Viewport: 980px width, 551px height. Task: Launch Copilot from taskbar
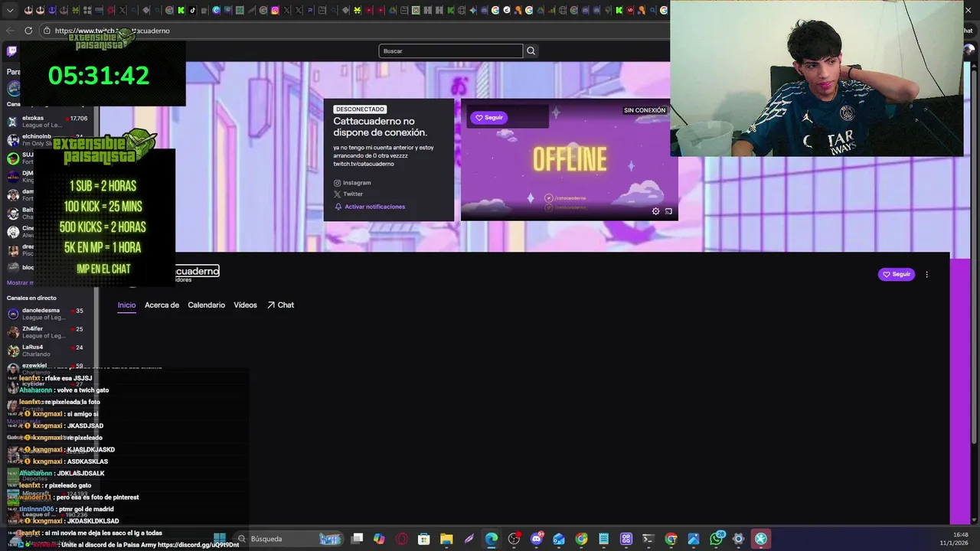(x=379, y=539)
